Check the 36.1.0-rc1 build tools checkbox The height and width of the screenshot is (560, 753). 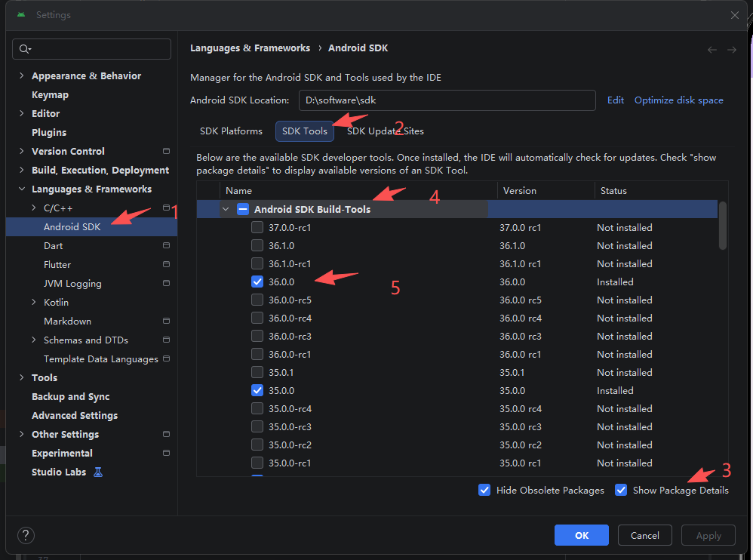(257, 263)
